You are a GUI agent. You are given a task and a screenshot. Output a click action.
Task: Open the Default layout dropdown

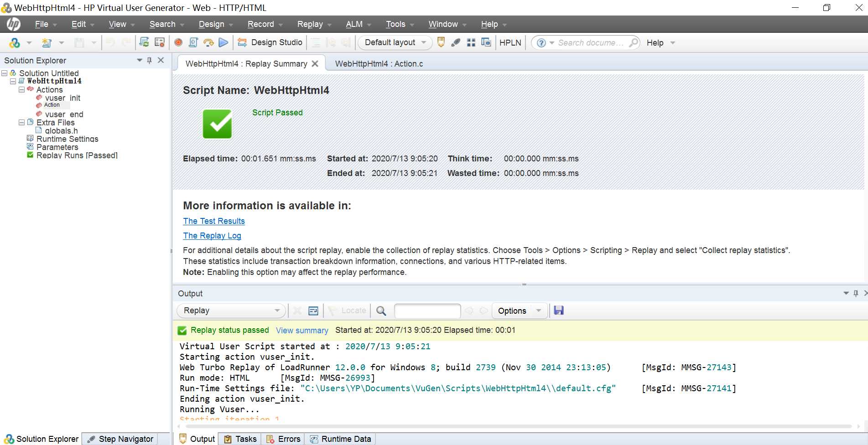395,42
